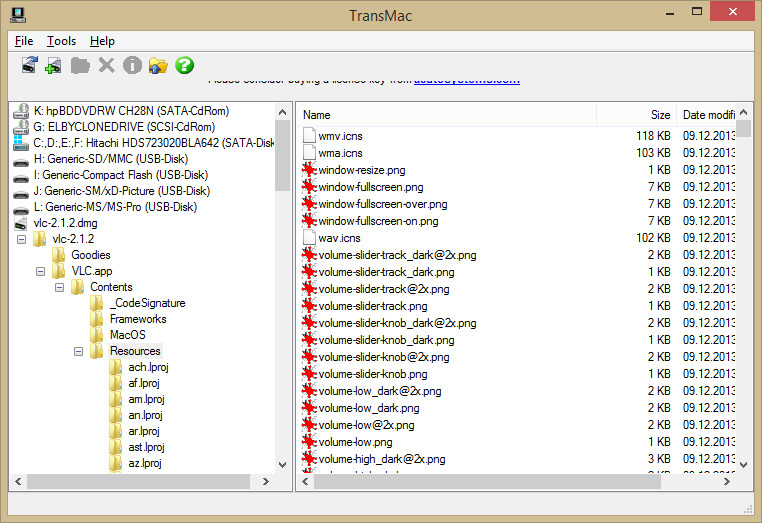
Task: Select J: Generic-SM/xD-Picture drive
Action: point(121,191)
